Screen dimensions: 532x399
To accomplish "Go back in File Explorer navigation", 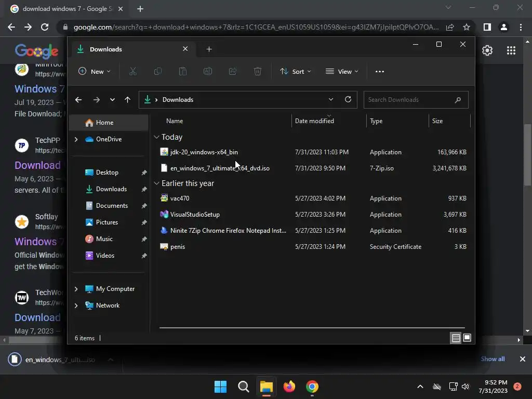I will tap(78, 100).
